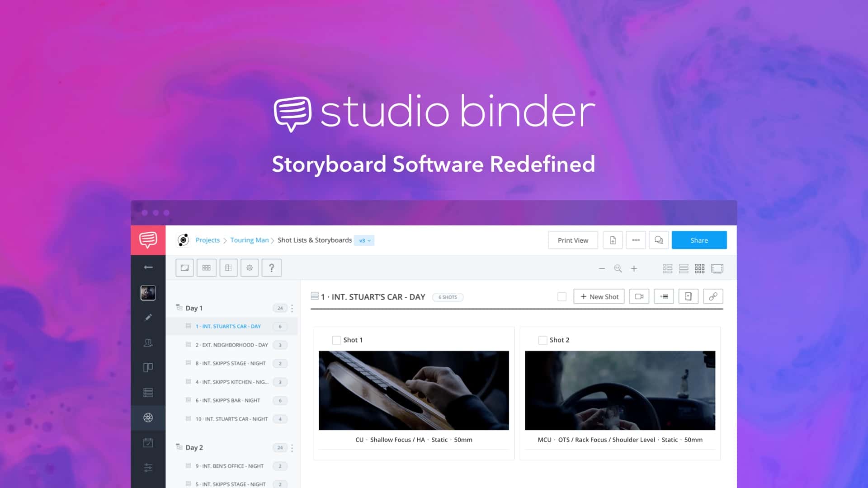Open the Projects breadcrumb menu
This screenshot has width=868, height=488.
tap(208, 239)
